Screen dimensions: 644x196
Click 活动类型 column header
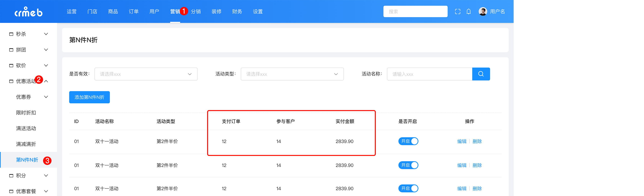click(166, 121)
